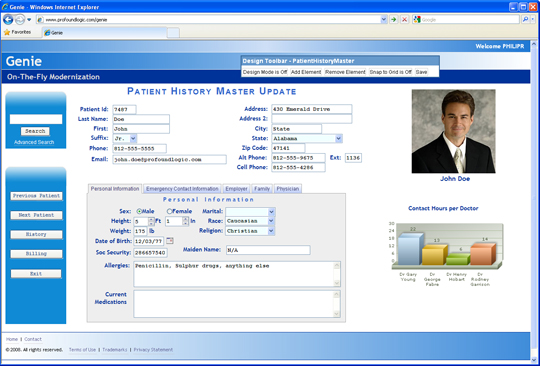Open the Privacy Statement link
The width and height of the screenshot is (540, 366).
point(153,350)
